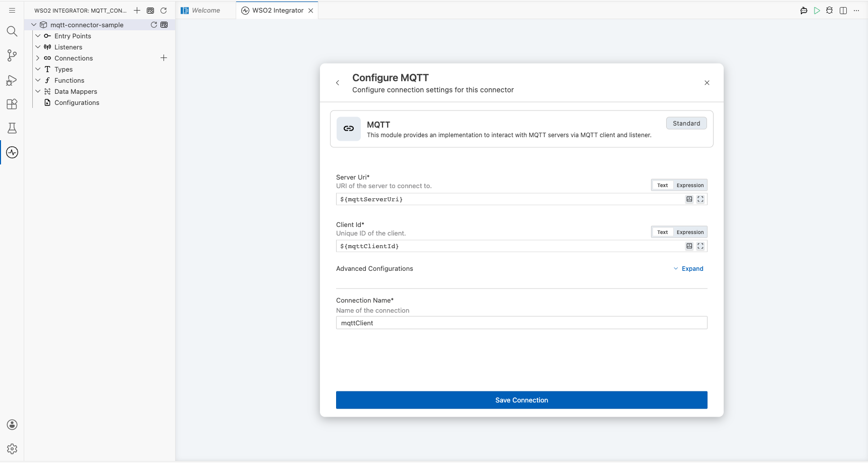This screenshot has height=463, width=868.
Task: Add a new connection with plus icon
Action: tap(164, 58)
